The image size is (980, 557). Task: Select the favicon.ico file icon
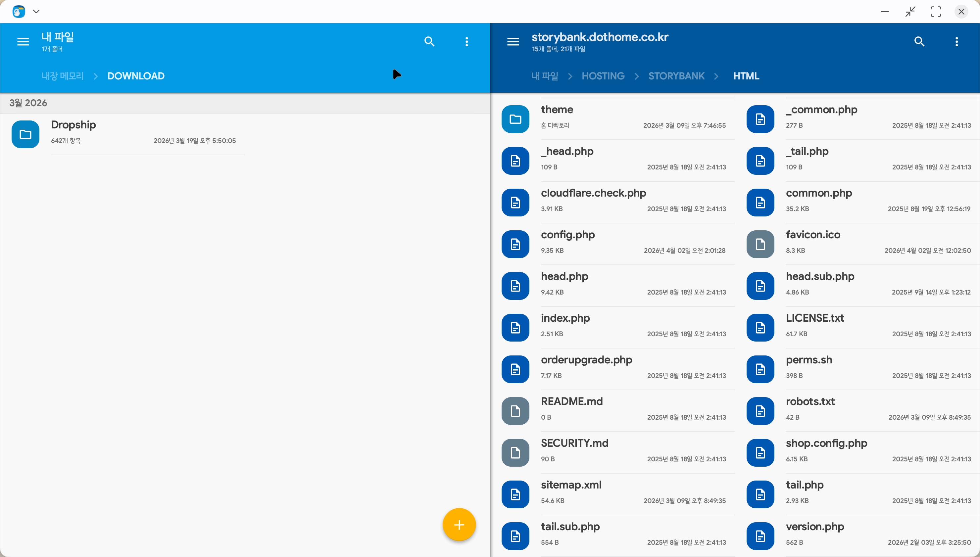coord(760,244)
